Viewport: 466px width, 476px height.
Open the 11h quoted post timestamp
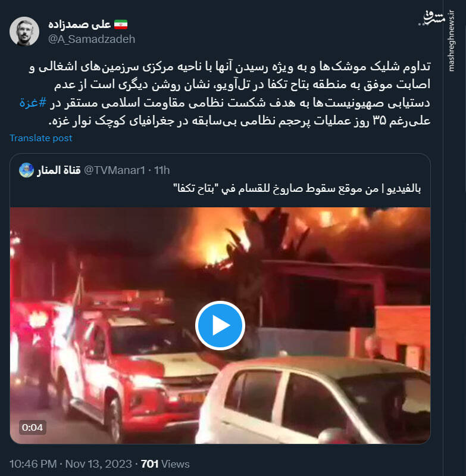tap(162, 170)
